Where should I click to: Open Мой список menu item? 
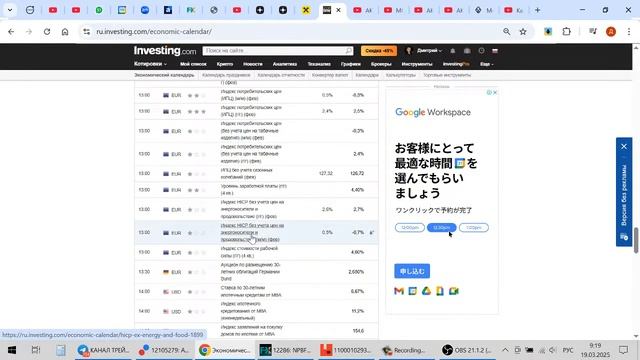[x=193, y=64]
